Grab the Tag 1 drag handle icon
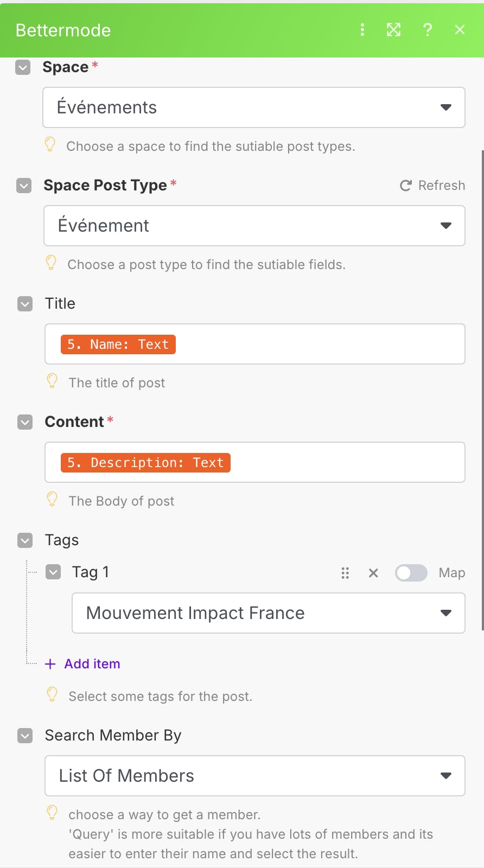Image resolution: width=484 pixels, height=868 pixels. point(345,573)
